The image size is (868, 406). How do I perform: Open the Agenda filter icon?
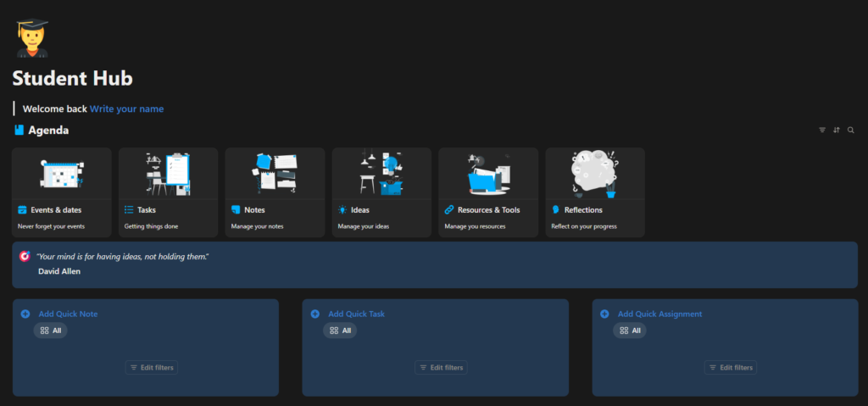[x=822, y=131]
